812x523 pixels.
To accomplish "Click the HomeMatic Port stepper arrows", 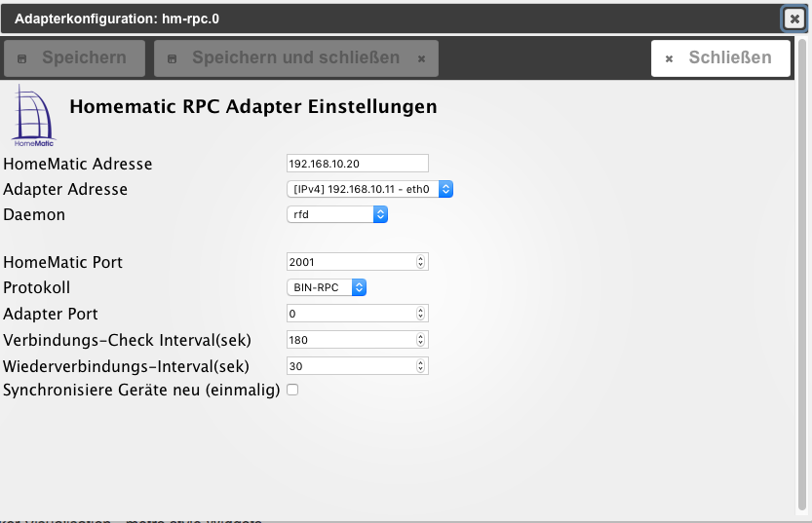I will pyautogui.click(x=421, y=261).
